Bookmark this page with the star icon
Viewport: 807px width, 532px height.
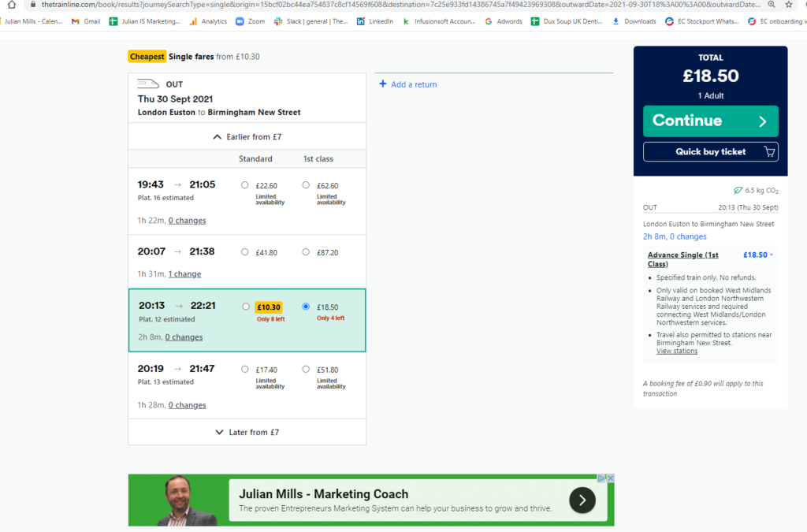[x=788, y=5]
